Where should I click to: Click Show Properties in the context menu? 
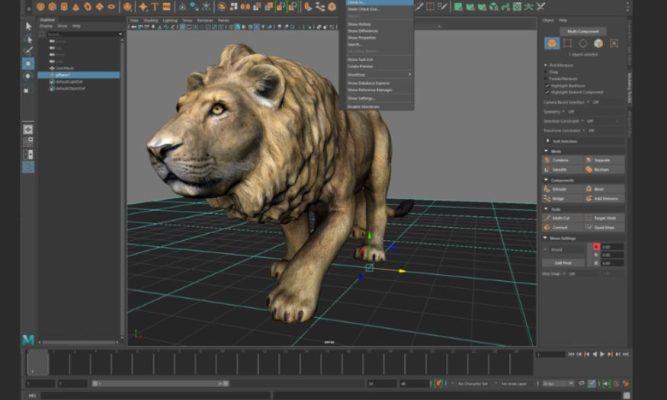(361, 36)
